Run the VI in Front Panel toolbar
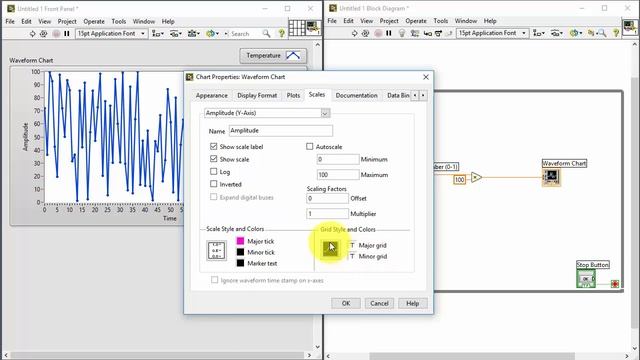This screenshot has height=360, width=640. pyautogui.click(x=33, y=33)
